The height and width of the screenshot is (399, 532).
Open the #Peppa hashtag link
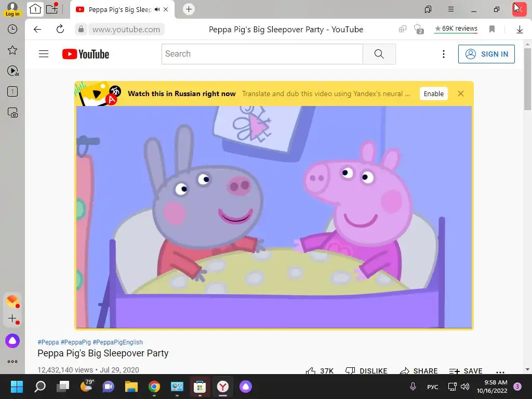48,342
